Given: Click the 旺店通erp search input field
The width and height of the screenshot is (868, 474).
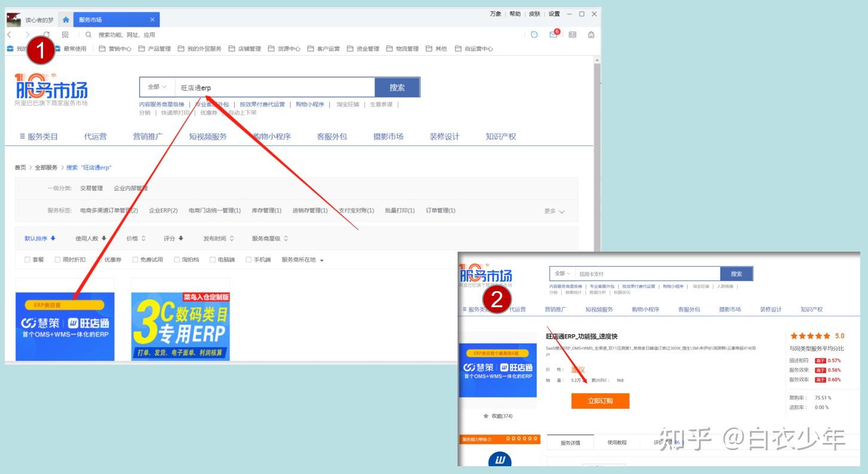Looking at the screenshot, I should tap(275, 87).
